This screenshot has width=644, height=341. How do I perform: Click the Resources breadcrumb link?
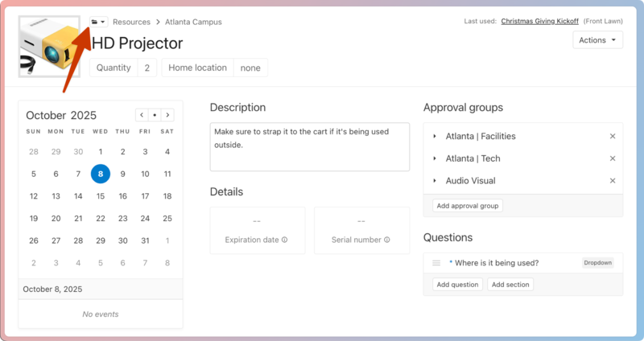tap(131, 22)
